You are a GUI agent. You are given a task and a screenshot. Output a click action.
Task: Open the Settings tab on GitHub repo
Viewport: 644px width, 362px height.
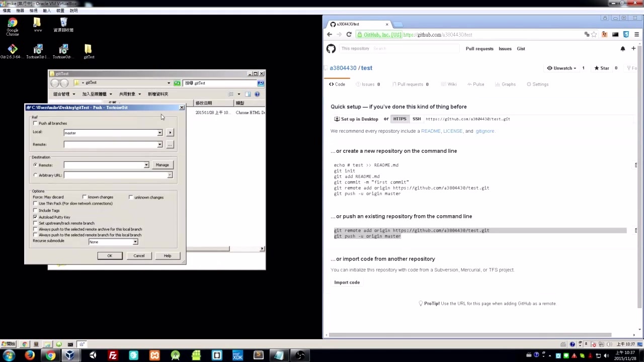(537, 84)
